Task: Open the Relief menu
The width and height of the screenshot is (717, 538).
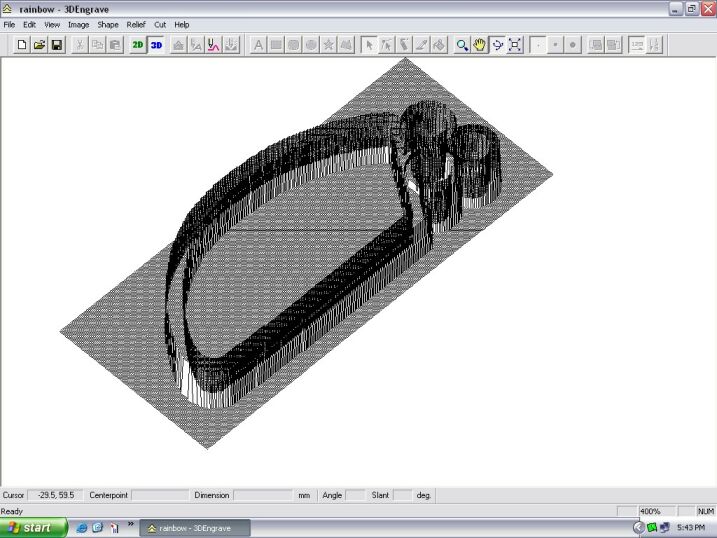Action: coord(135,24)
